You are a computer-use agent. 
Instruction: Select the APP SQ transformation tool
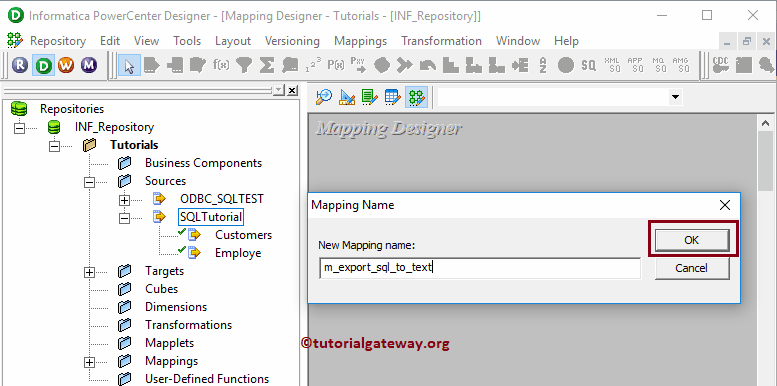(635, 65)
